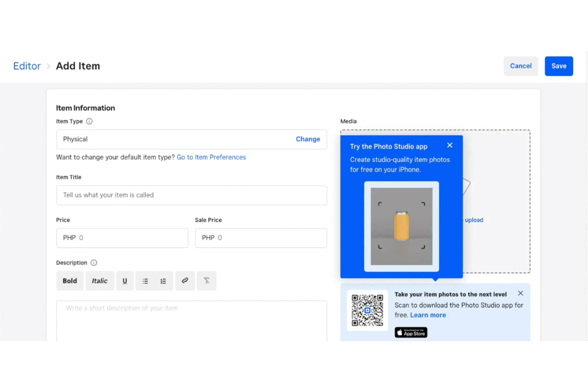Insert a bulleted list in the description
This screenshot has width=588, height=392.
click(x=145, y=280)
